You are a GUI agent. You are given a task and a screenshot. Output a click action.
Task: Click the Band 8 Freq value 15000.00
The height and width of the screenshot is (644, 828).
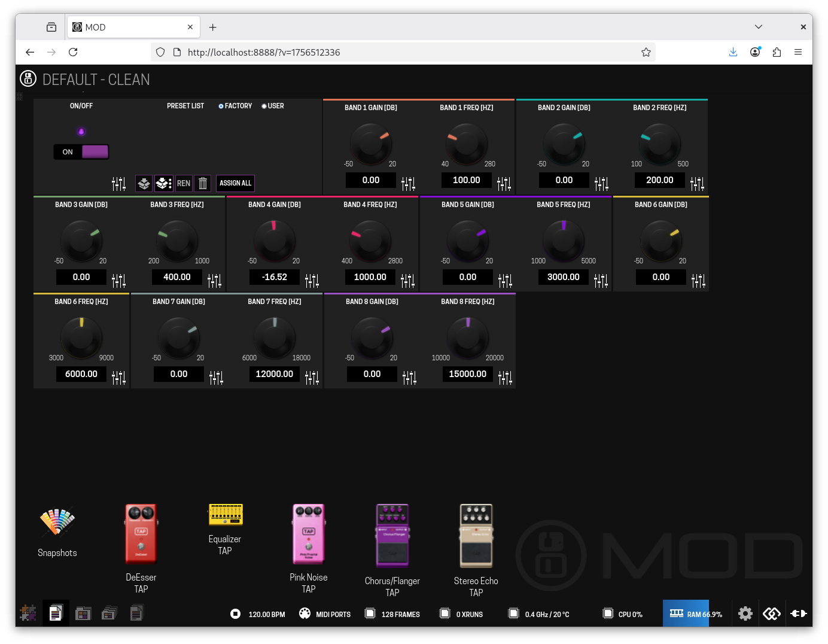(468, 374)
